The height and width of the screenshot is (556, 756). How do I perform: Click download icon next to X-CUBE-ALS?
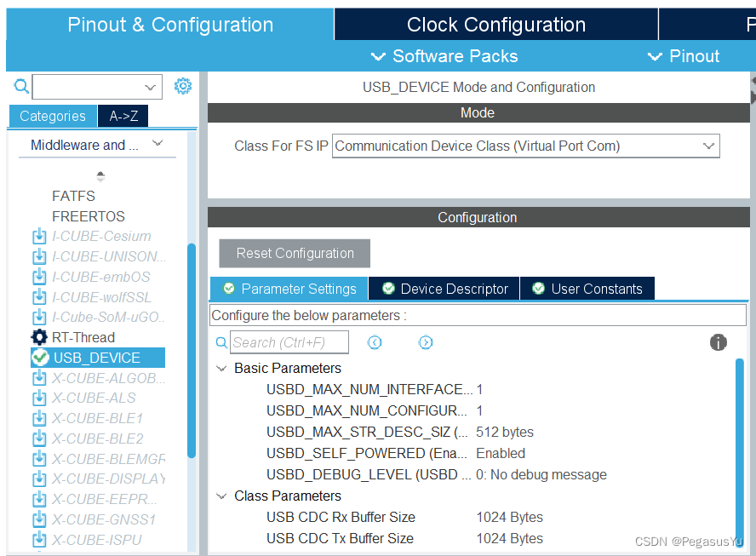pyautogui.click(x=39, y=398)
